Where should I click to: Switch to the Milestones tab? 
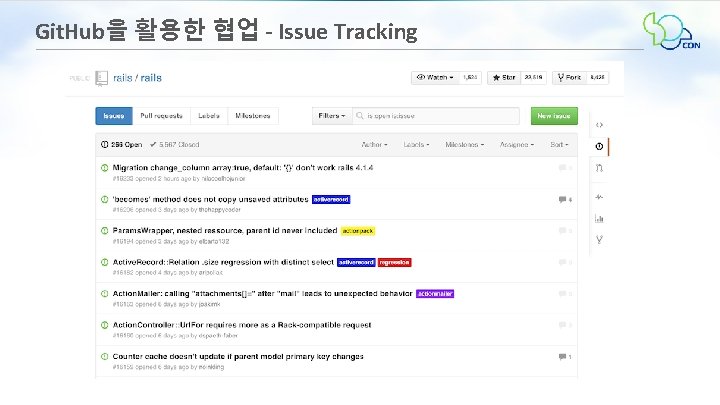pos(253,116)
